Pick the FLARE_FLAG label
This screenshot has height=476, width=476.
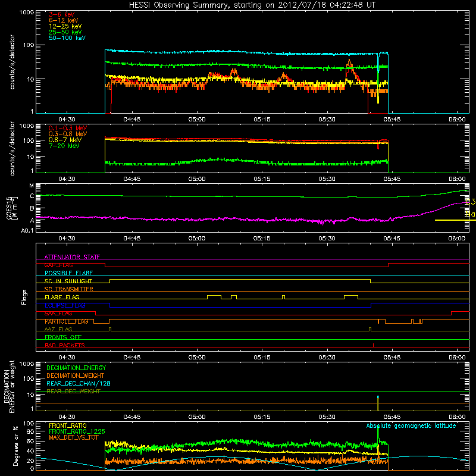62,297
